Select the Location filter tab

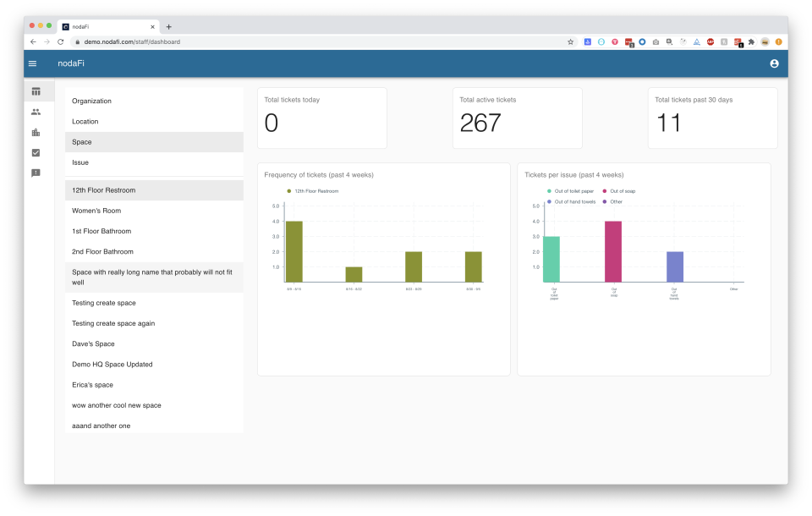85,122
